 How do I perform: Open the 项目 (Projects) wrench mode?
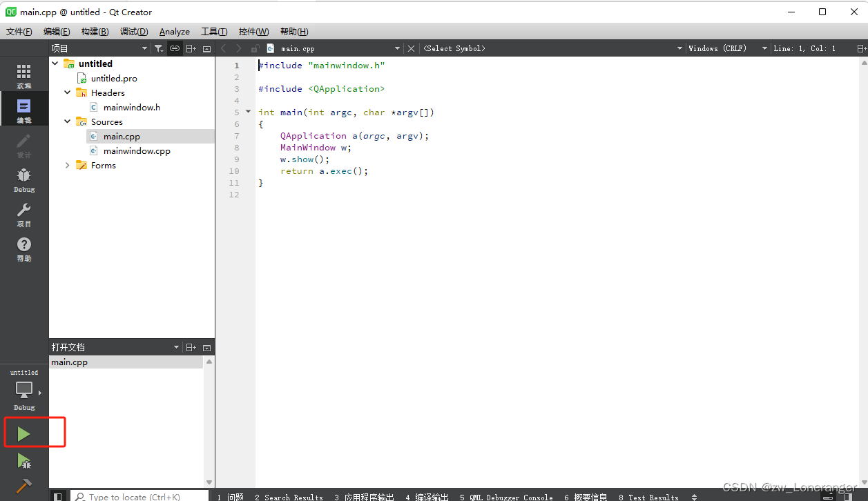click(24, 214)
